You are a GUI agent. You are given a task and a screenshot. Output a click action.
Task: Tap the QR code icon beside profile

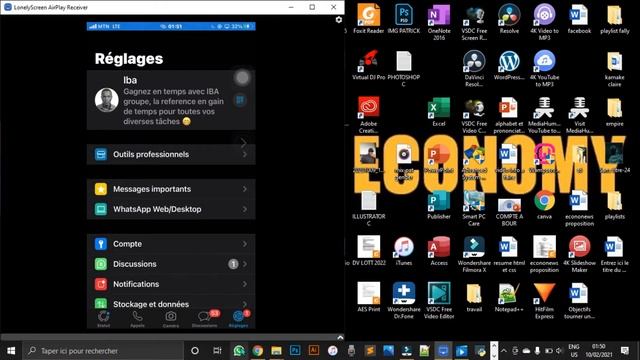click(x=240, y=100)
